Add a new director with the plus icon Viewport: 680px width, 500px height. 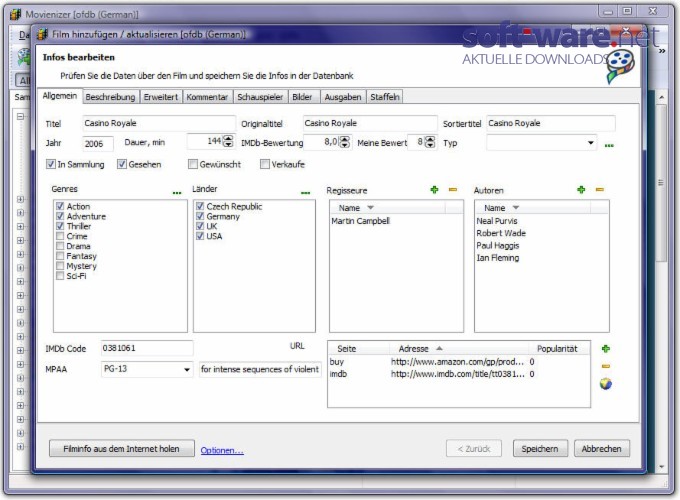pos(434,190)
